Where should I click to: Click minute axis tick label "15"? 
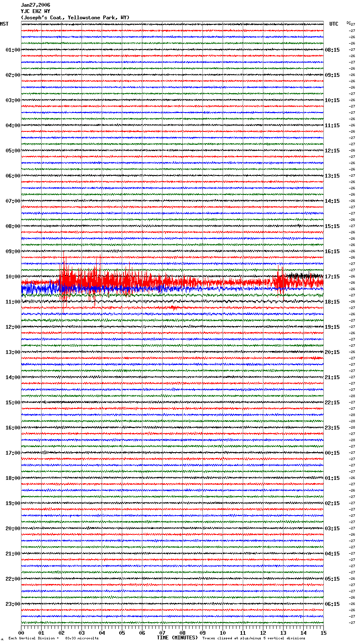pyautogui.click(x=323, y=633)
